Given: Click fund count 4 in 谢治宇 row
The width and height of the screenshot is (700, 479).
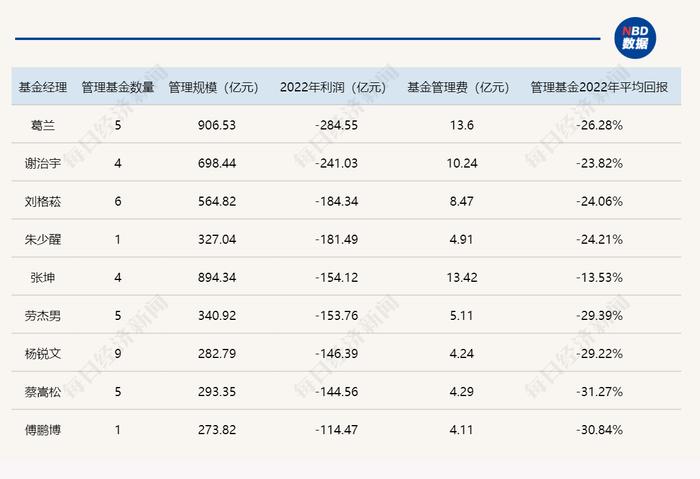Looking at the screenshot, I should pos(118,163).
